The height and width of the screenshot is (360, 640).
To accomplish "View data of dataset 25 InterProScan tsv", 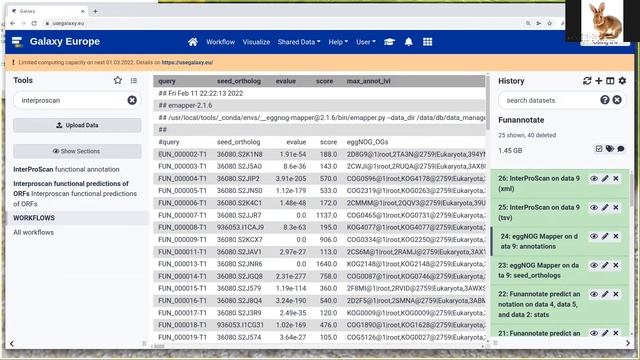I will click(x=594, y=207).
